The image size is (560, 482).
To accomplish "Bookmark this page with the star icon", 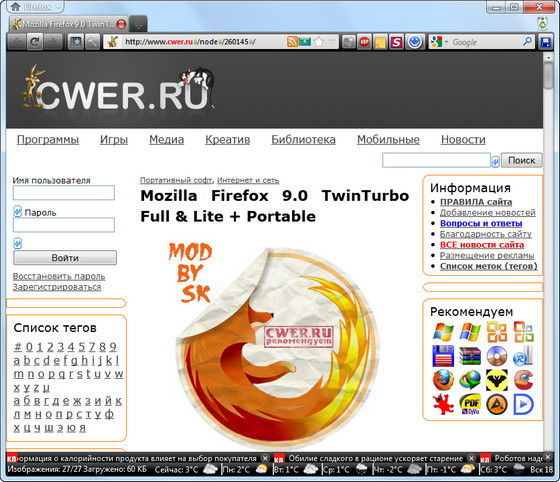I will (x=319, y=42).
